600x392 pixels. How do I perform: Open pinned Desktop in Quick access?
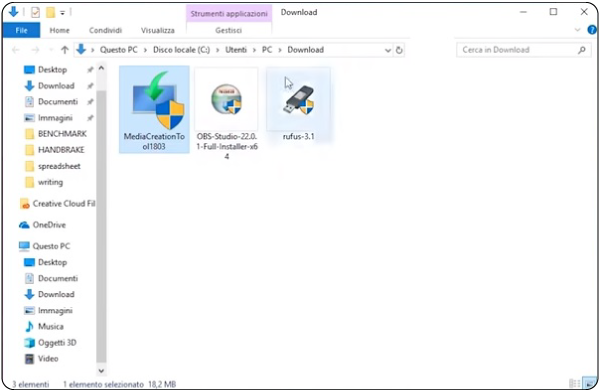click(x=52, y=70)
